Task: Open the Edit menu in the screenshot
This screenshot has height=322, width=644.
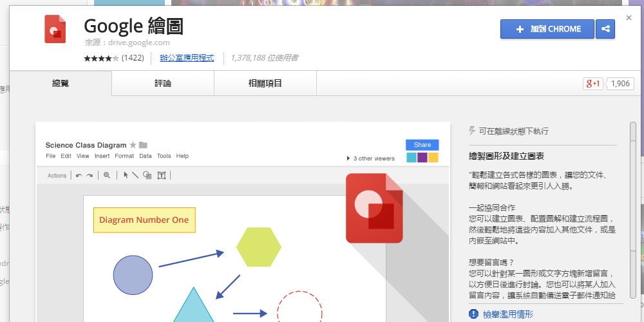Action: tap(66, 156)
